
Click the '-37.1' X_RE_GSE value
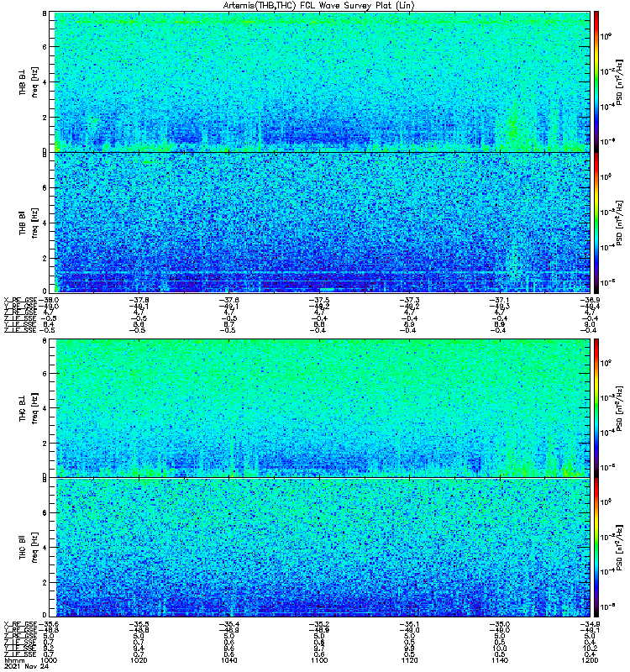tap(500, 301)
